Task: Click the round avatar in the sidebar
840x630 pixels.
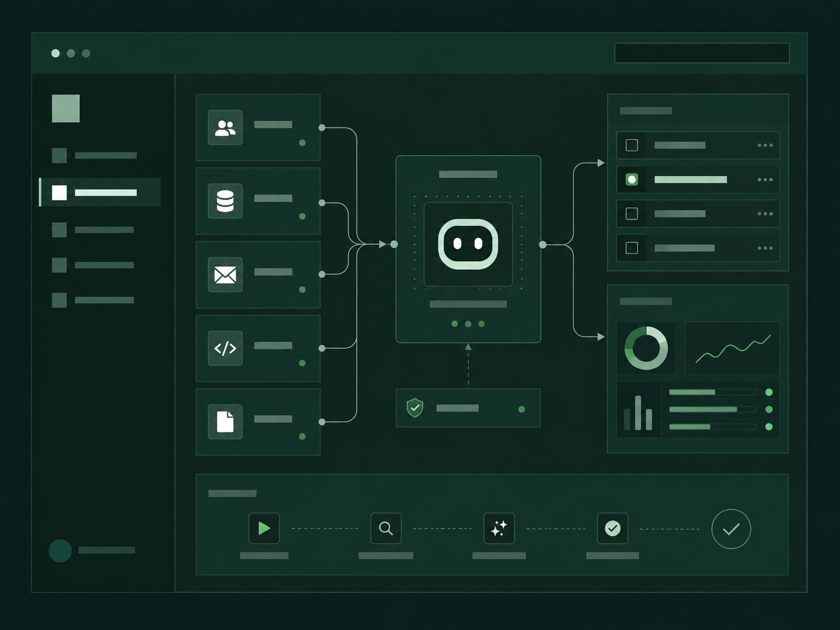Action: pyautogui.click(x=60, y=551)
